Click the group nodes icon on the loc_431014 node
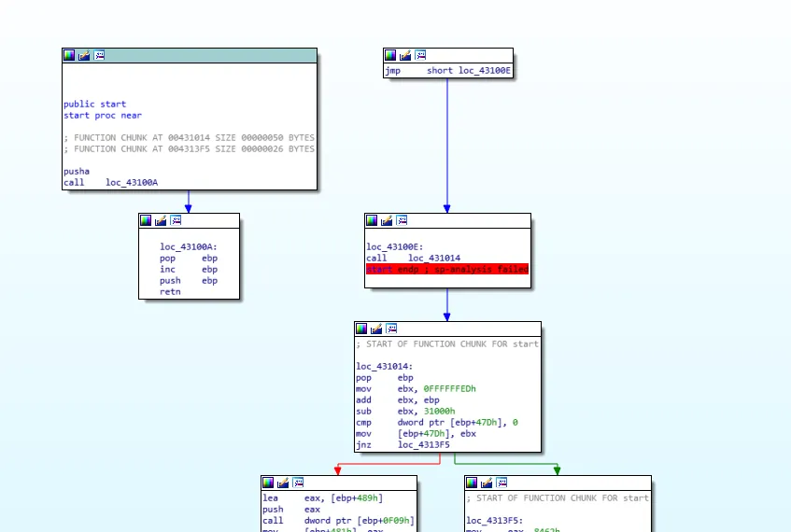This screenshot has width=791, height=532. [x=391, y=329]
